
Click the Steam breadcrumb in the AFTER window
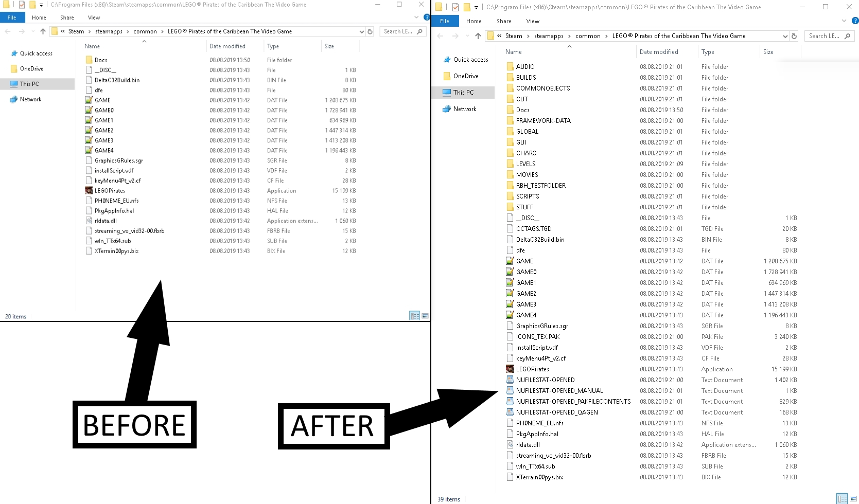(514, 36)
